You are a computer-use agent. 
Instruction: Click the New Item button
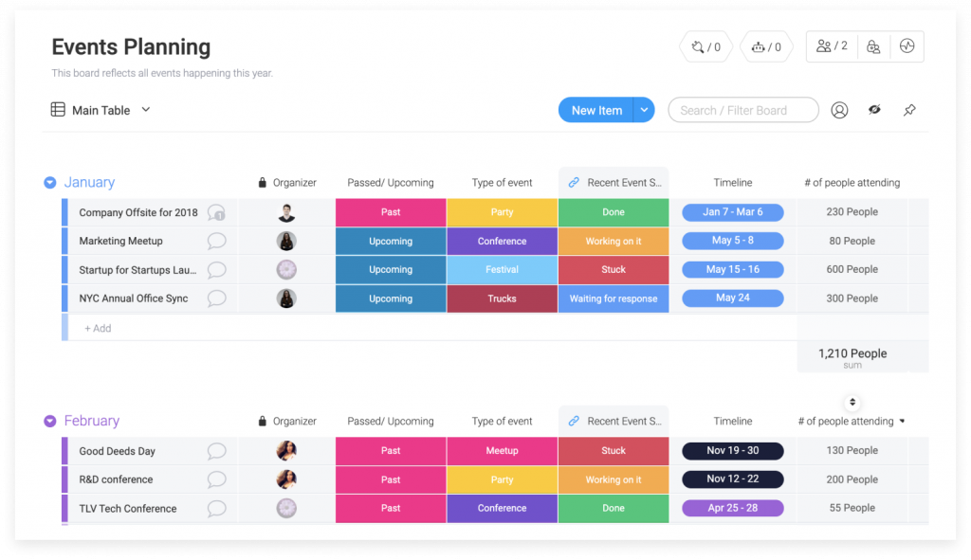[x=596, y=110]
